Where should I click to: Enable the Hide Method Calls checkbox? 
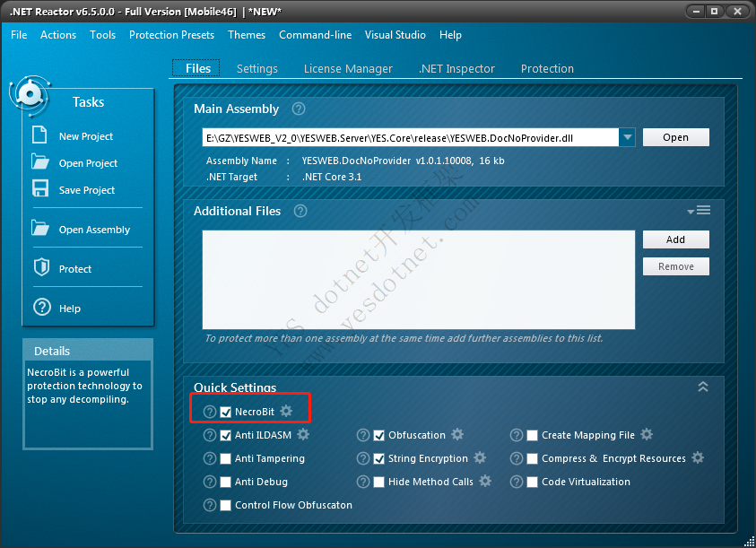coord(379,482)
